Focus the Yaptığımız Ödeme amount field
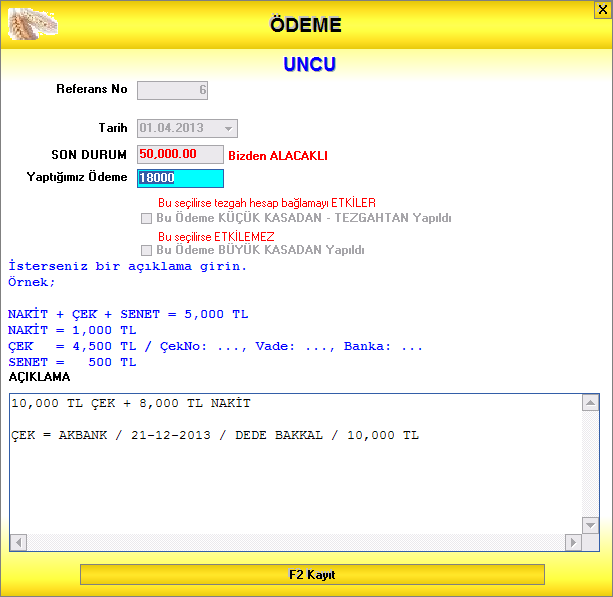The image size is (613, 597). coord(180,178)
